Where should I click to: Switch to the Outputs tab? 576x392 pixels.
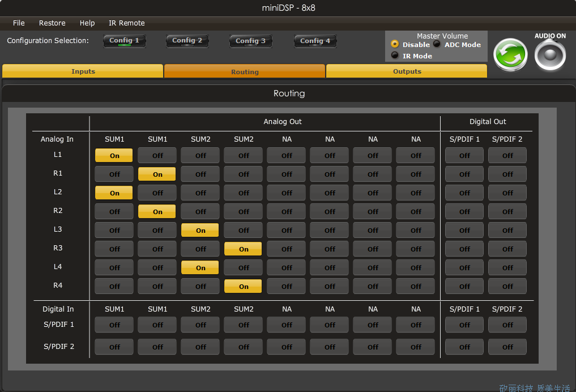click(x=407, y=71)
